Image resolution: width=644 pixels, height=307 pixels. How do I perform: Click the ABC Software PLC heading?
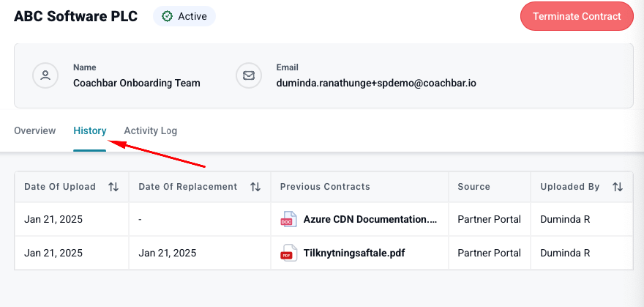pyautogui.click(x=75, y=16)
